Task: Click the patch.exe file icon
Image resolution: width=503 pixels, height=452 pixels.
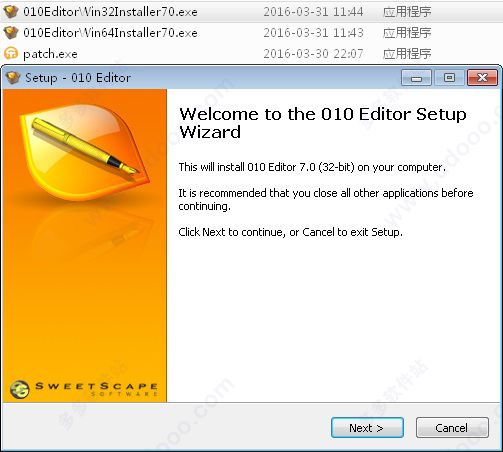Action: [x=11, y=53]
